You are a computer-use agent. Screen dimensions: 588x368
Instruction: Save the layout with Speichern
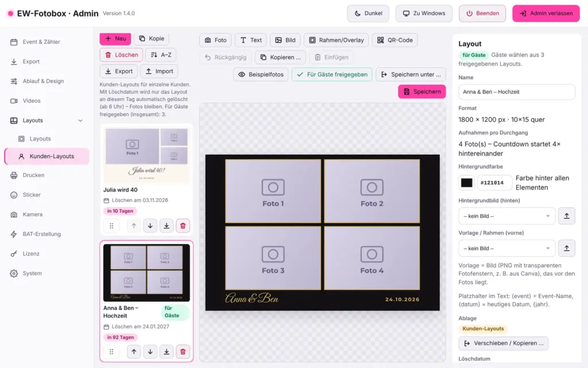point(422,91)
